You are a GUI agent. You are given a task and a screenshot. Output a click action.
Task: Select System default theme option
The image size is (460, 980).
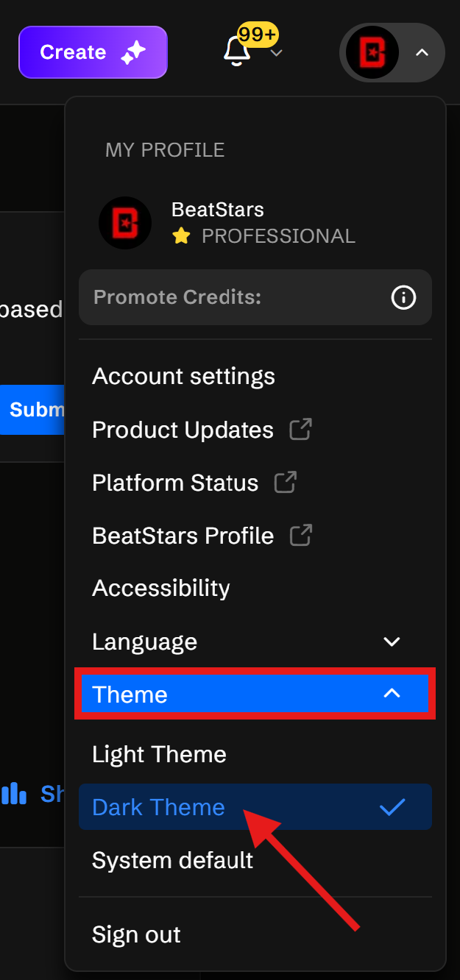[x=171, y=860]
